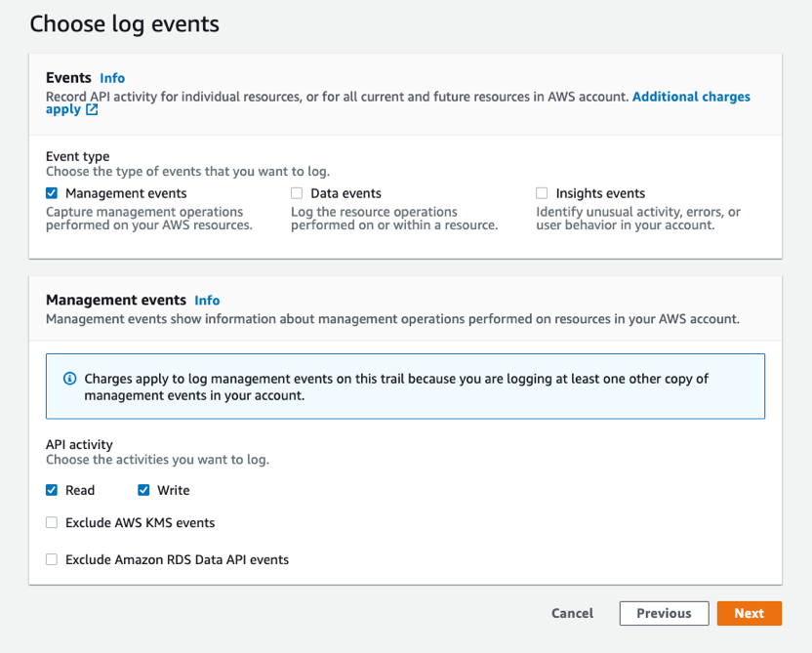Viewport: 812px width, 653px height.
Task: Check Exclude AWS KMS events
Action: pyautogui.click(x=51, y=522)
